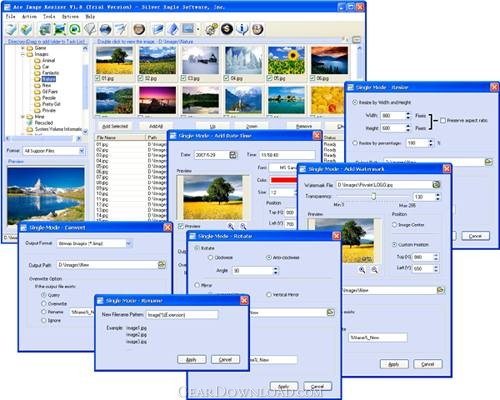Click the last round clock toolbar icon
Viewport: 500px width, 400px height.
point(257,29)
